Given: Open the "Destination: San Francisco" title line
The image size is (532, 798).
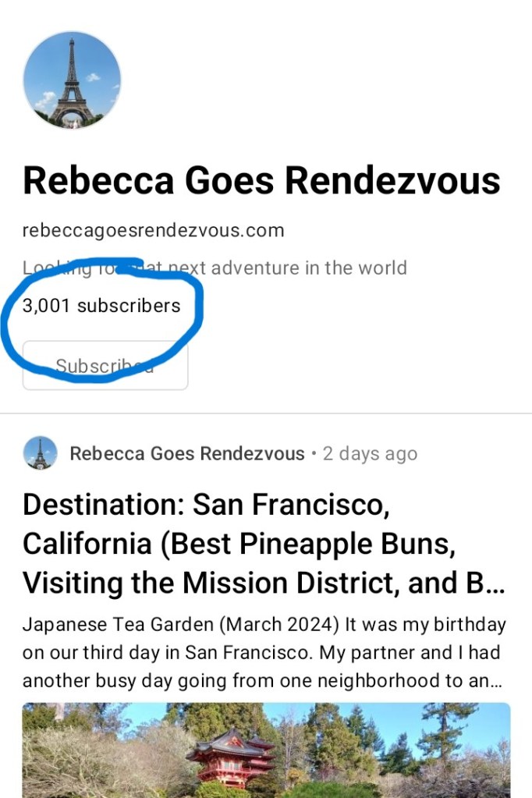Looking at the screenshot, I should [206, 505].
